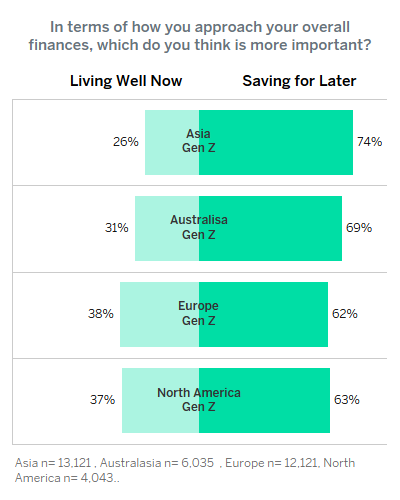The height and width of the screenshot is (500, 400).
Task: Click the 37% value label
Action: click(x=102, y=400)
